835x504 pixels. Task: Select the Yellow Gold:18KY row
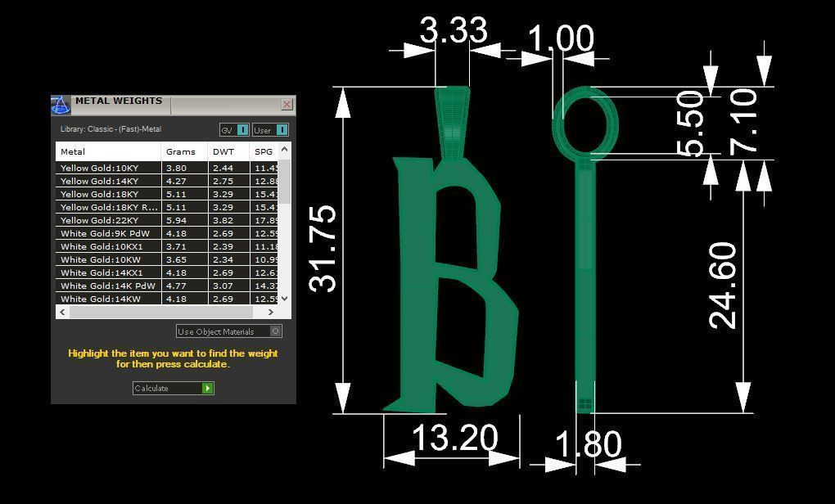coord(167,194)
